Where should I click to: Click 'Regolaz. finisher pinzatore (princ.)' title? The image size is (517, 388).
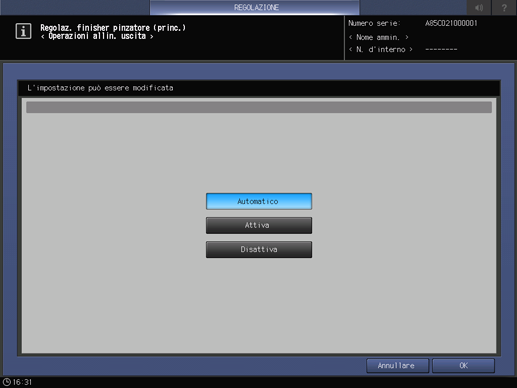[x=113, y=28]
